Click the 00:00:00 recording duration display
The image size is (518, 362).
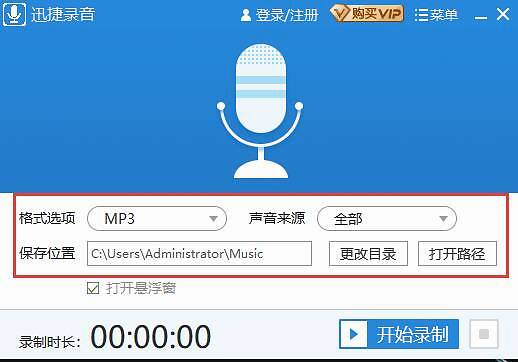(151, 337)
